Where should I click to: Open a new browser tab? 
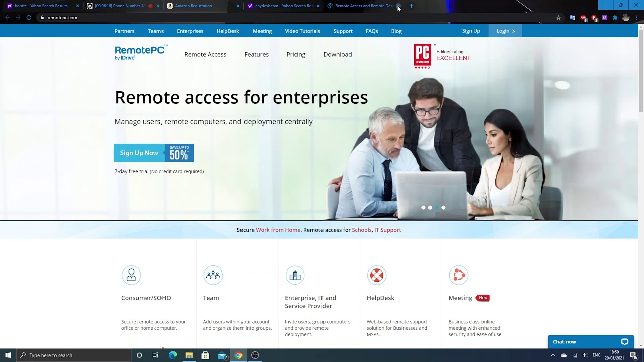coord(411,6)
